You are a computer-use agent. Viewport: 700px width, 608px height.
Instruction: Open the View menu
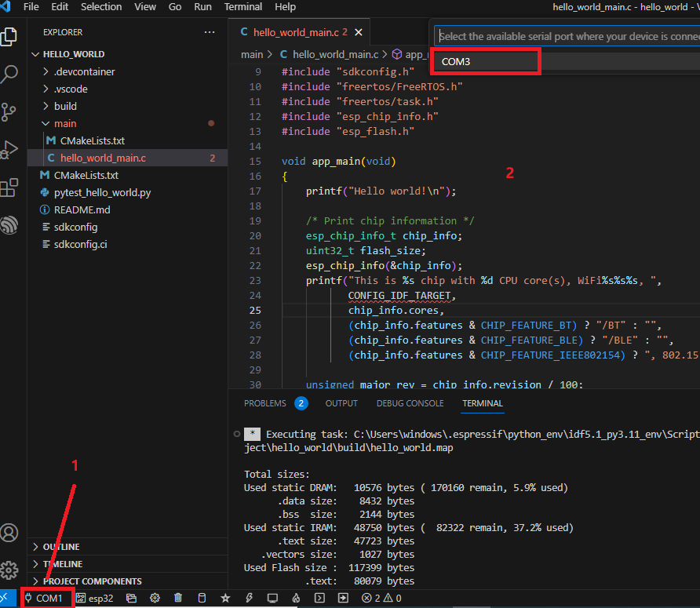pyautogui.click(x=145, y=7)
